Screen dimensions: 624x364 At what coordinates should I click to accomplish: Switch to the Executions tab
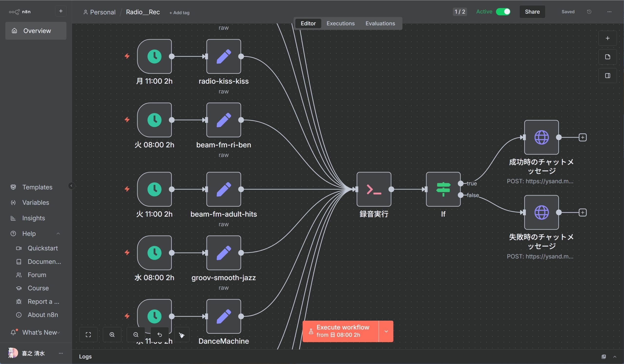[341, 23]
